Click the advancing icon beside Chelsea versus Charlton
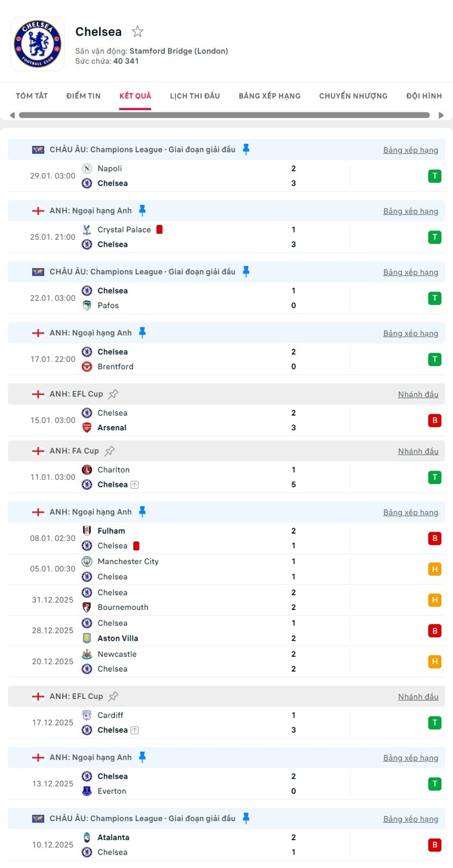453x868 pixels. click(x=135, y=485)
